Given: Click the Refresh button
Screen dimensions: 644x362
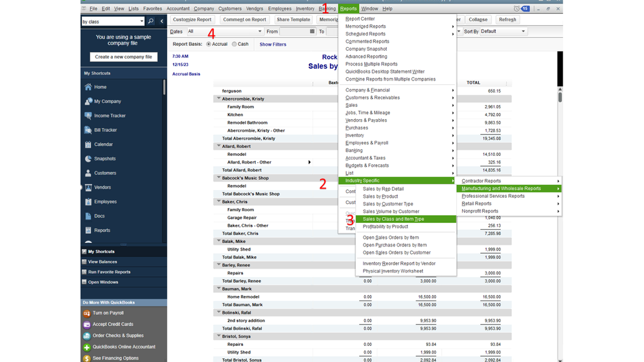Looking at the screenshot, I should 507,19.
